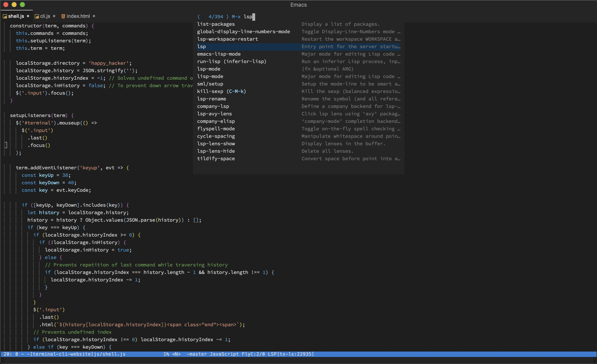This screenshot has height=364, width=597.
Task: Click the JS file icon on shell.js tab
Action: [x=5, y=16]
